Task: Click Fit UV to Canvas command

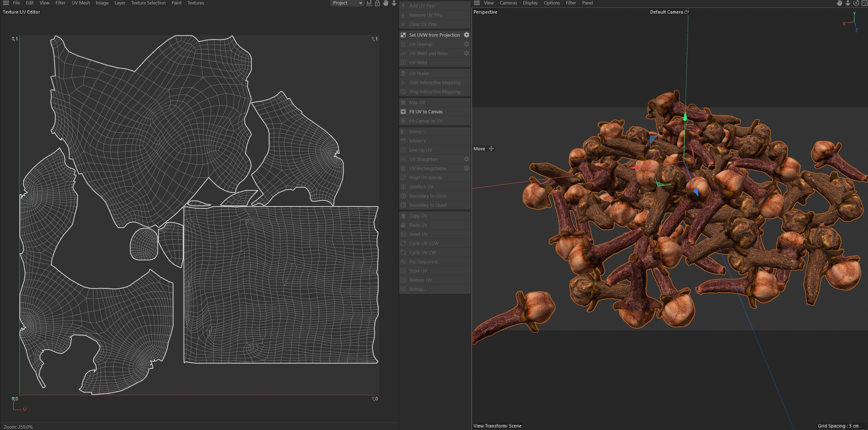Action: (x=426, y=112)
